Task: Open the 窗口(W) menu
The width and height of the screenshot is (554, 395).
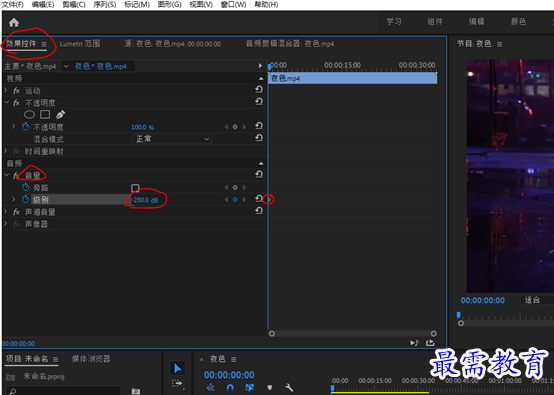Action: [233, 5]
